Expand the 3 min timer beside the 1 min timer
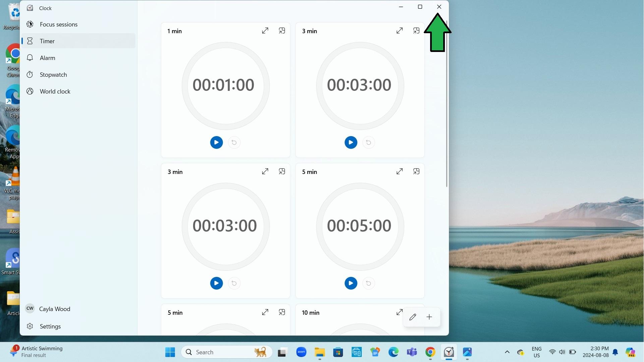 (400, 31)
